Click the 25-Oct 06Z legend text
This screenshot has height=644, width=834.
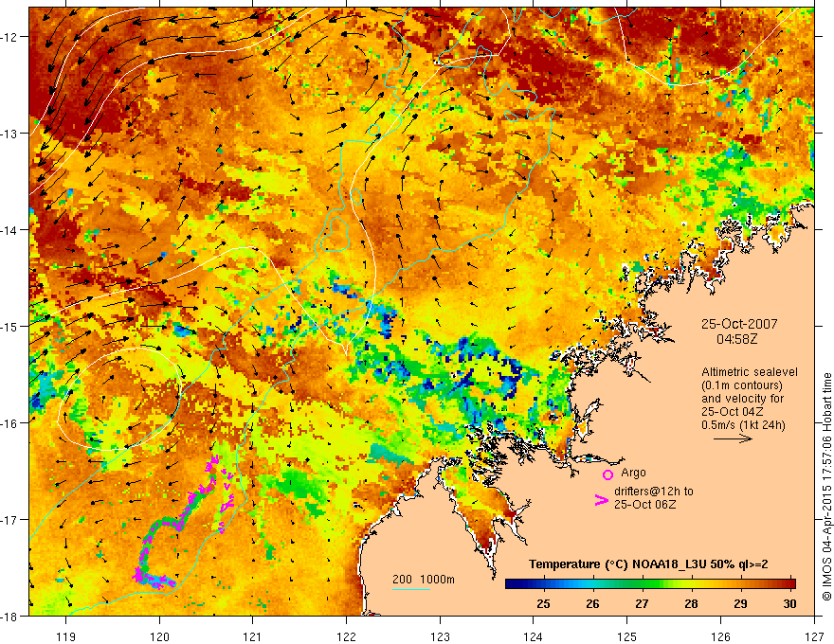click(645, 504)
